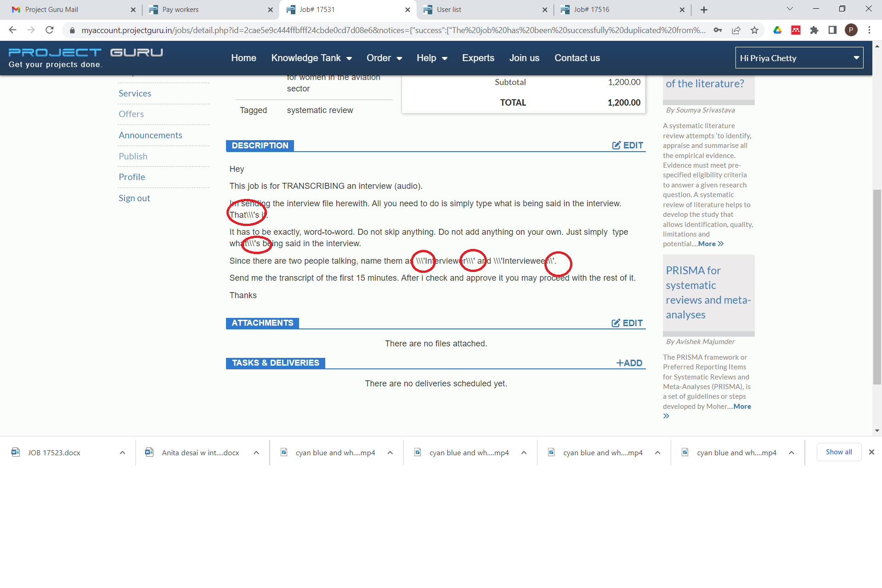Go to Home in the navigation bar
Screen dimensions: 882x588
pyautogui.click(x=243, y=58)
